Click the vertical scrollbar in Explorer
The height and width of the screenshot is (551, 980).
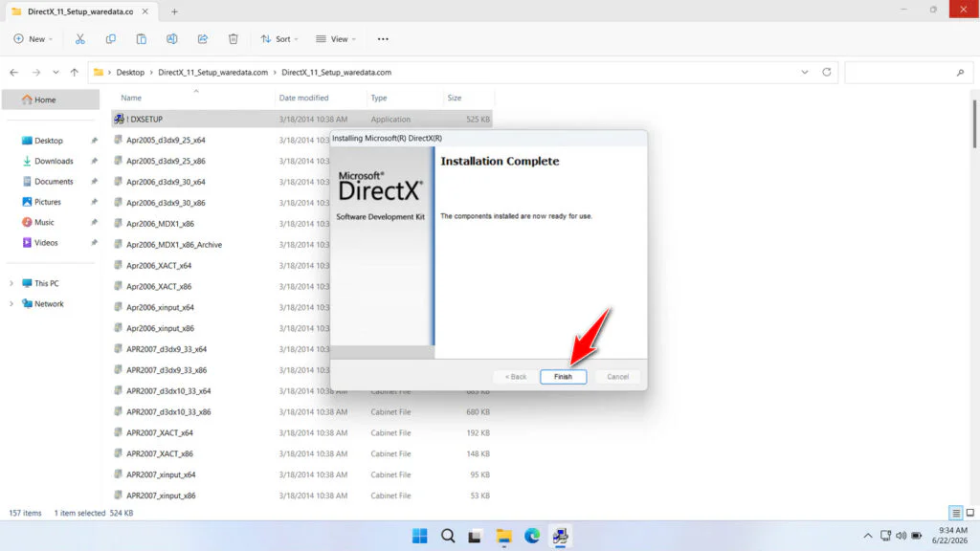[973, 123]
